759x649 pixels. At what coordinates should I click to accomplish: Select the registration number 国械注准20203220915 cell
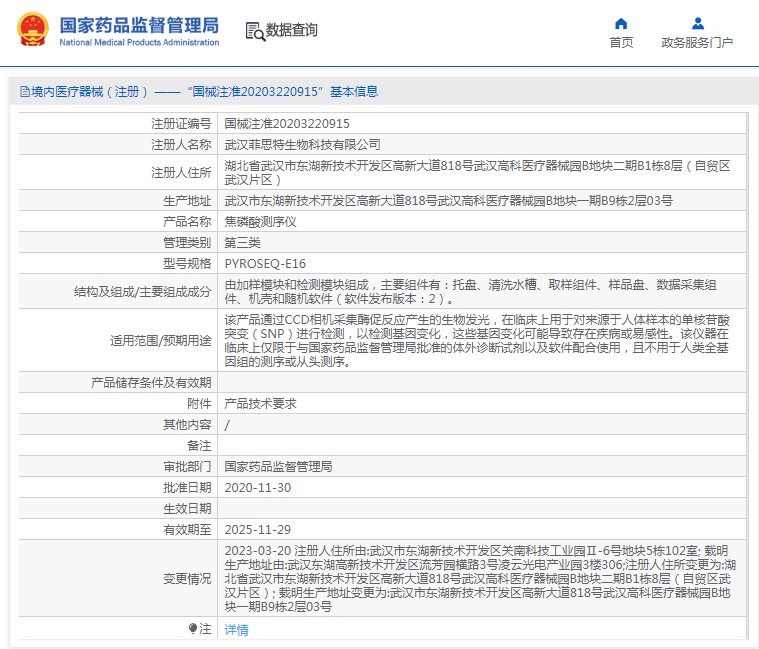point(287,124)
